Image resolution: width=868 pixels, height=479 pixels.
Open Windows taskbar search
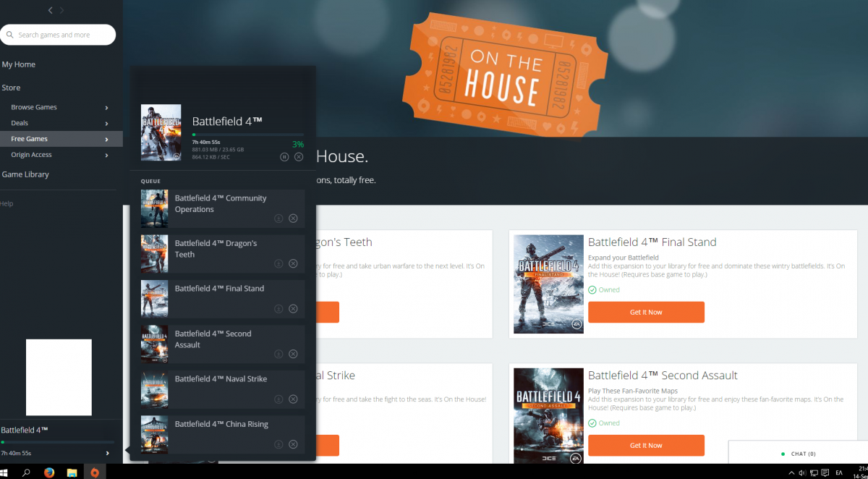(x=27, y=472)
